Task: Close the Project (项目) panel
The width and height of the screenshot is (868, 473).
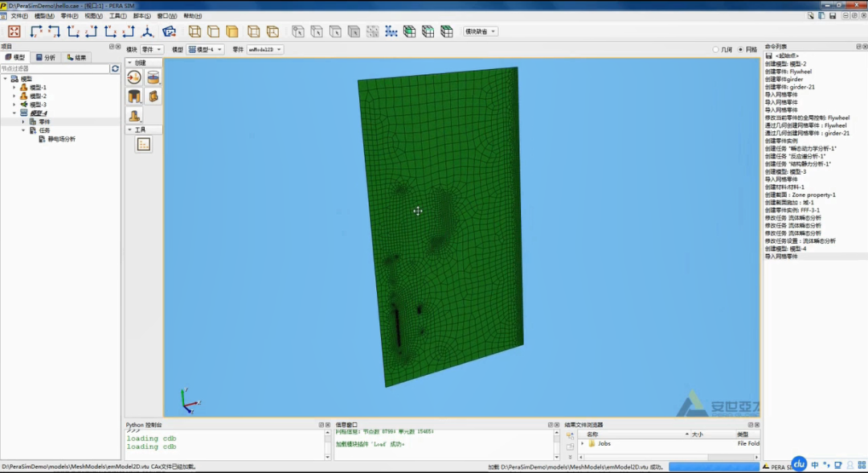Action: pyautogui.click(x=118, y=47)
